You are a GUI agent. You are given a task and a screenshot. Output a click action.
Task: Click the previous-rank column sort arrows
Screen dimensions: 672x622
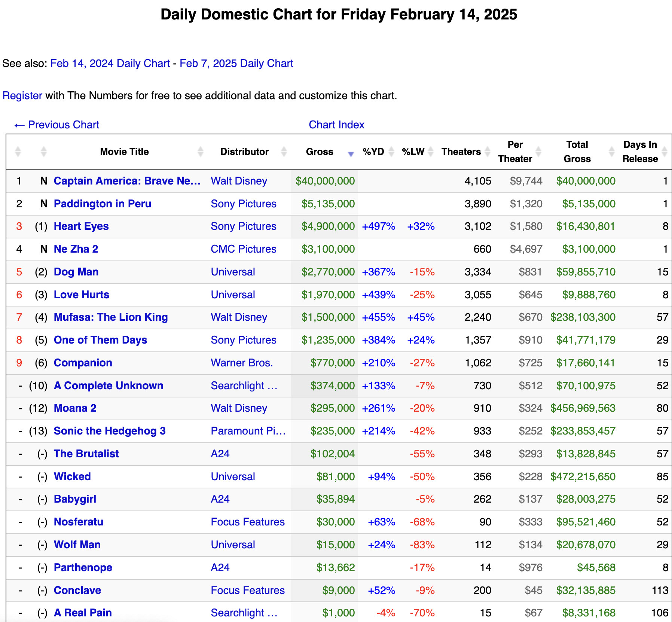tap(44, 152)
